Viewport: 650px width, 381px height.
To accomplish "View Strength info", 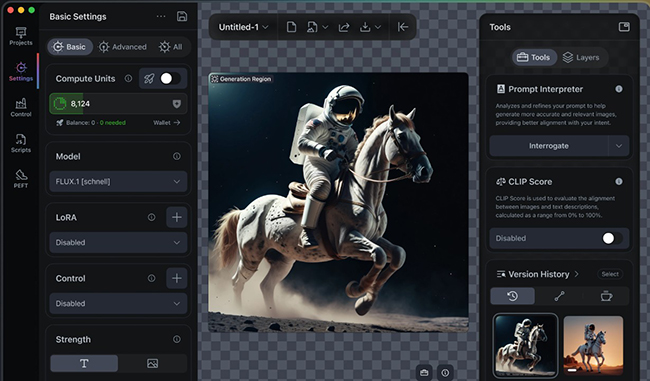I will (177, 339).
